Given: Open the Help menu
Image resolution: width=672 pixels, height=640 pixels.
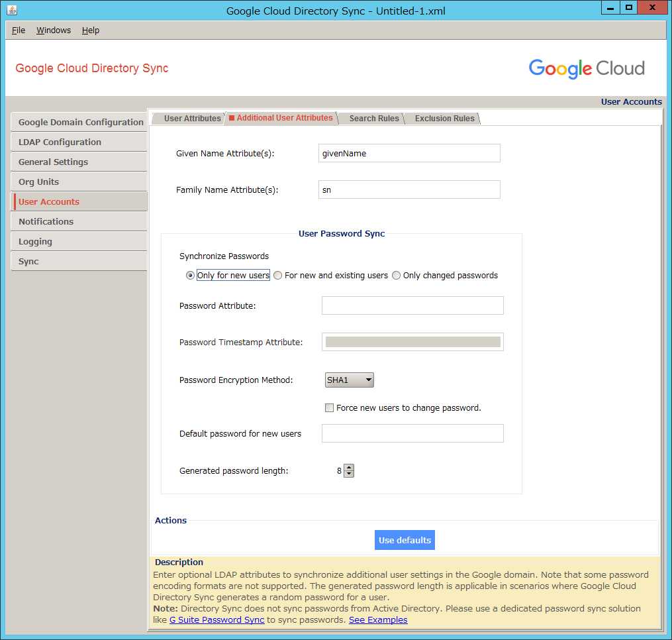Looking at the screenshot, I should (91, 30).
